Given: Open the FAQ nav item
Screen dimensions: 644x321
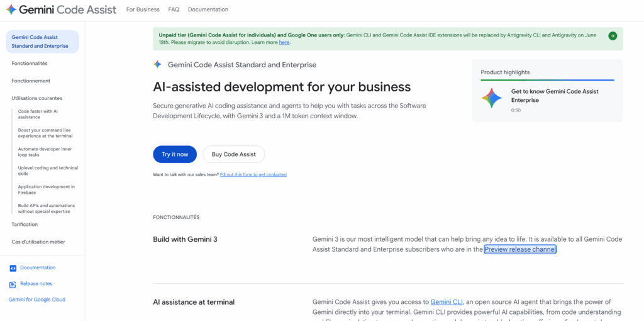Looking at the screenshot, I should coord(174,9).
